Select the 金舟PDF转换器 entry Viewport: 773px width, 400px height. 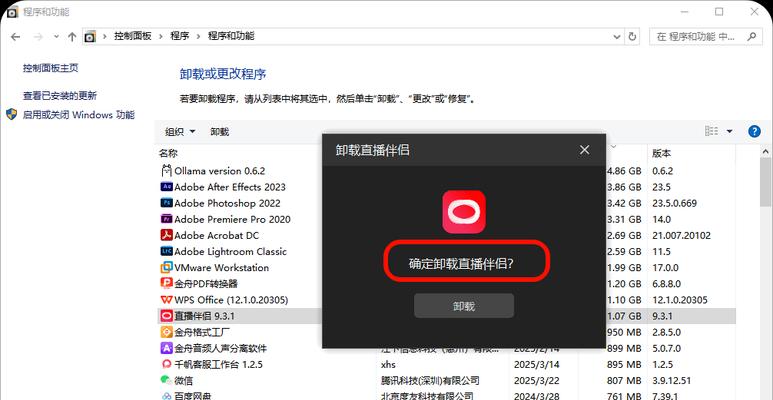(206, 284)
